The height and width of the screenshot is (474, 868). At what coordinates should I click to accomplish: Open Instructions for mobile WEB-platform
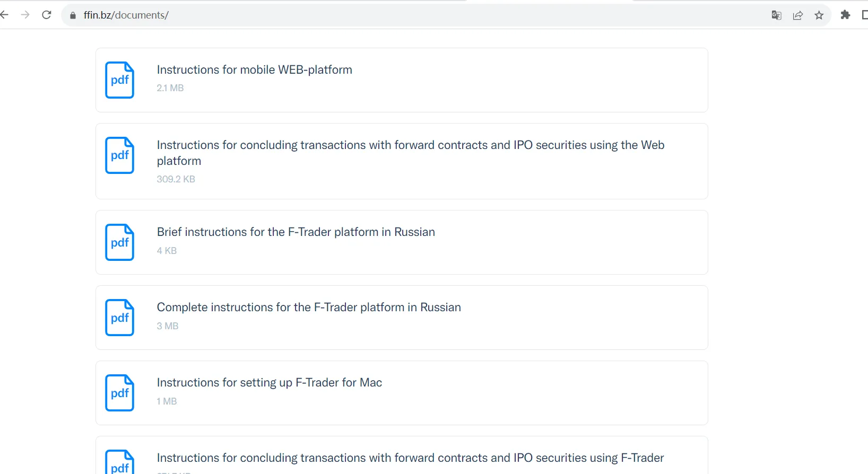[255, 70]
